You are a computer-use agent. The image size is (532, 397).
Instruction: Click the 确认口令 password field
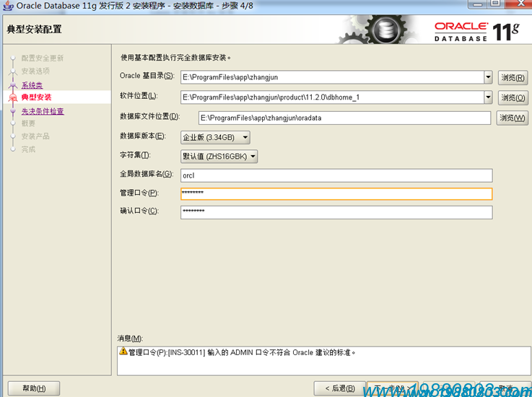tap(336, 212)
